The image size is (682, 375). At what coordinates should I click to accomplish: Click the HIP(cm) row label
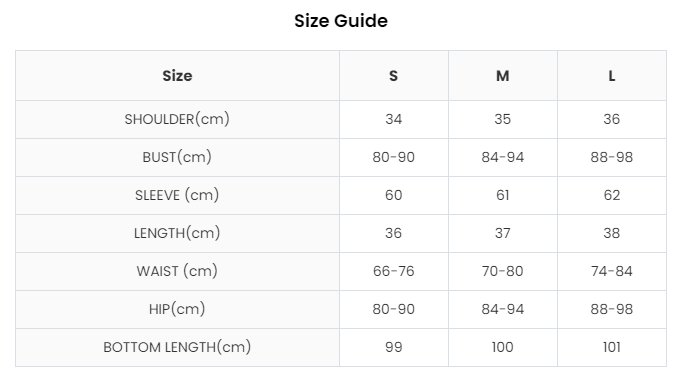[177, 309]
